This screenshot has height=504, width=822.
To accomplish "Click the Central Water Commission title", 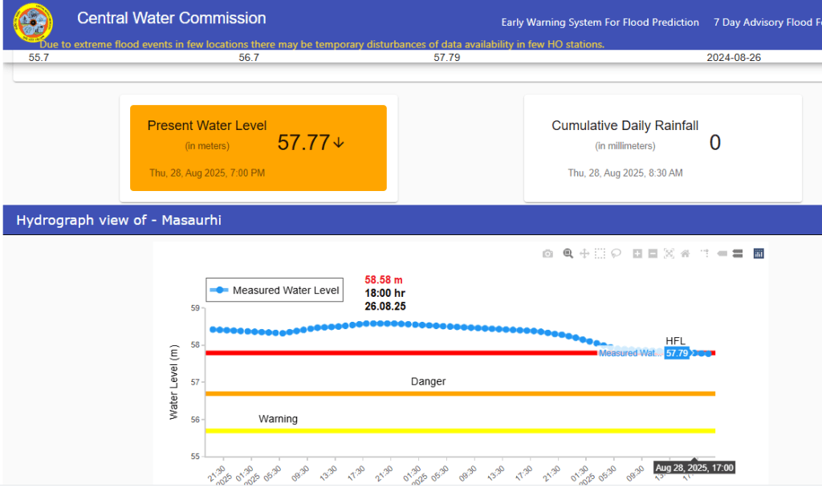I will pyautogui.click(x=172, y=18).
